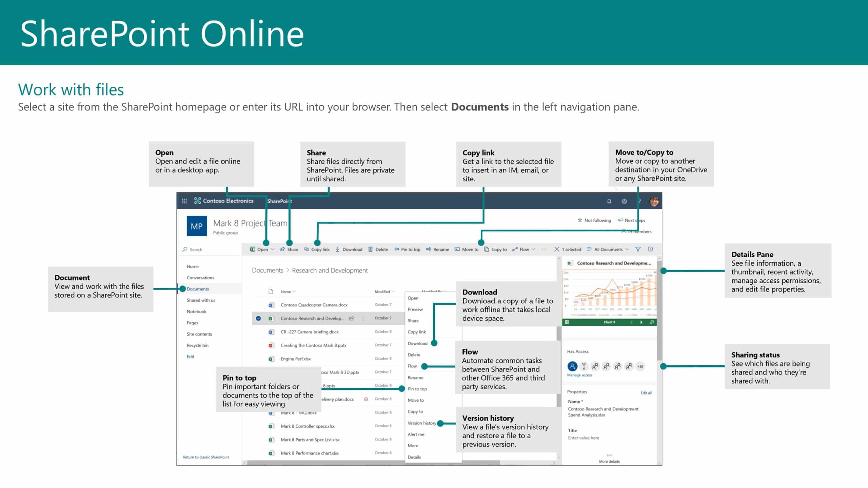Open the filter funnel icon
868x488 pixels.
pos(638,249)
